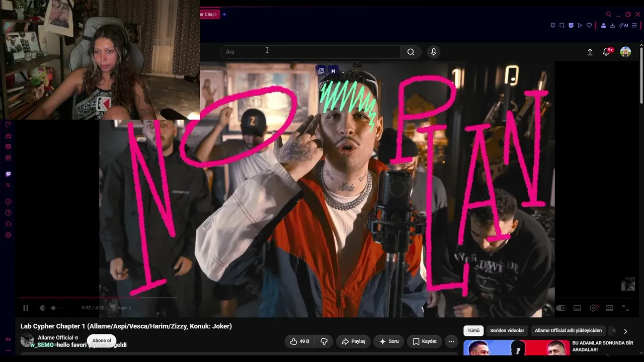Click the 0:52 / 4:30 time display
Viewport: 644px width, 362px height.
coord(93,308)
